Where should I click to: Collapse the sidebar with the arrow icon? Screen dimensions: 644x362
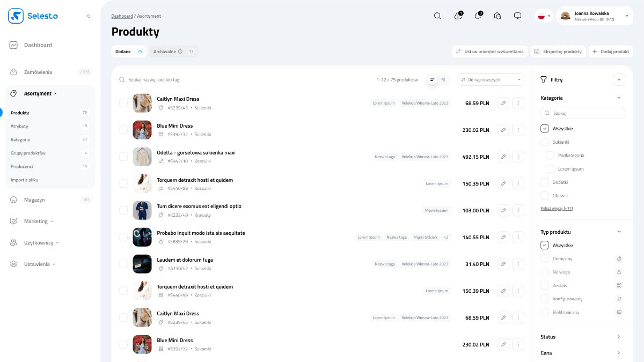(x=89, y=16)
